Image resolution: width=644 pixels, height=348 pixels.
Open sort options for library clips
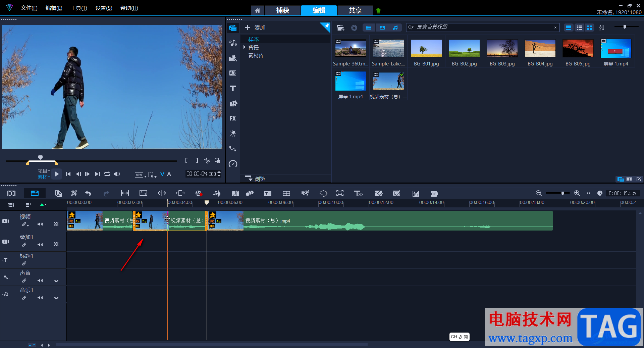click(602, 28)
